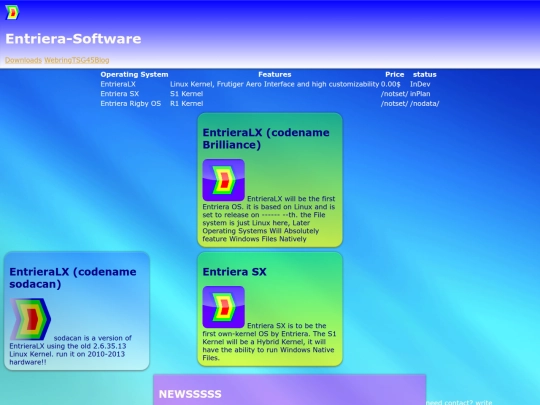This screenshot has height=405, width=540.
Task: Click the Entriera SX card description paragraph
Action: [269, 342]
